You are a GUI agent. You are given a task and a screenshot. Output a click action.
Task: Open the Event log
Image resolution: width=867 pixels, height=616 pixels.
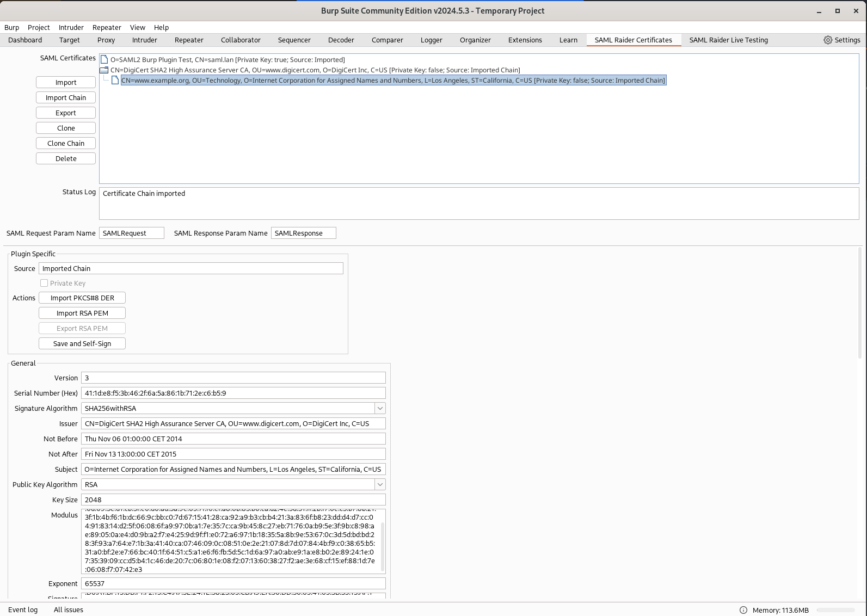pyautogui.click(x=23, y=610)
